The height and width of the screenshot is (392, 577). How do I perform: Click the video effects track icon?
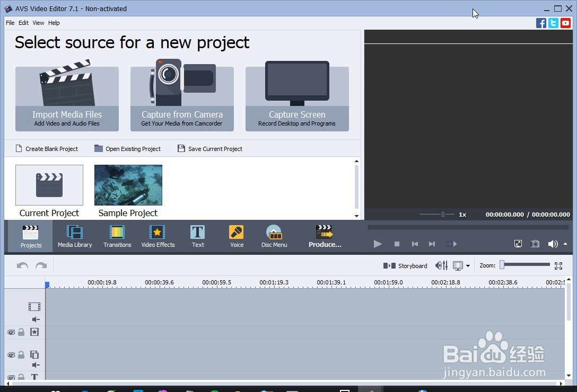pyautogui.click(x=34, y=332)
